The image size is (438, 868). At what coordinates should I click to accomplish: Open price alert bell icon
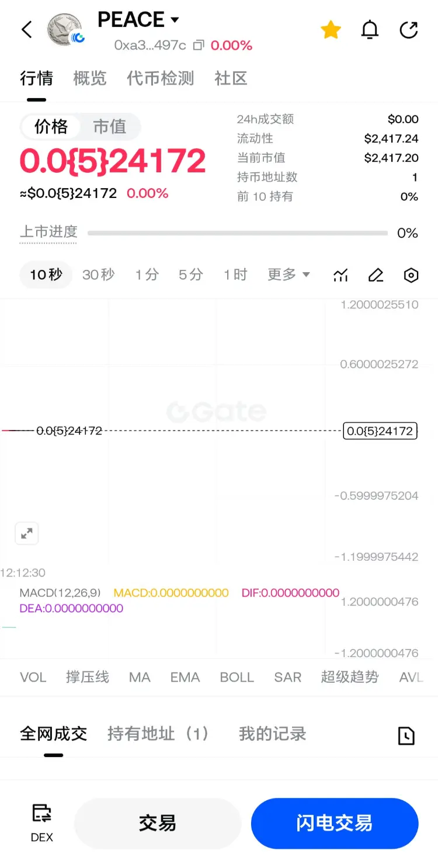(x=370, y=30)
